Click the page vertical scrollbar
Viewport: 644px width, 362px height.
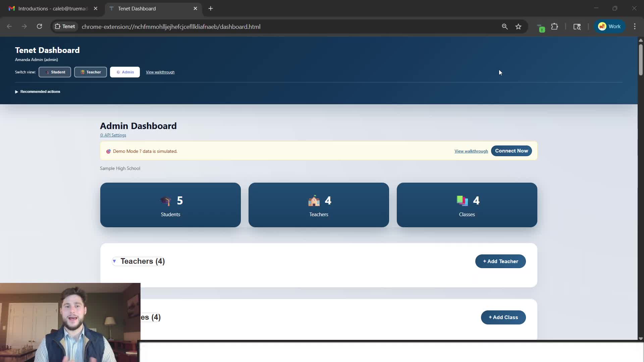[640, 60]
